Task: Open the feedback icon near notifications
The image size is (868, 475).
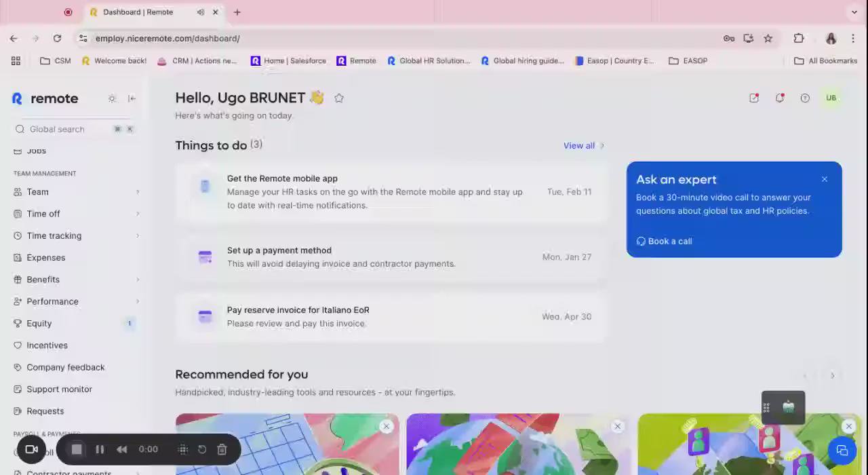Action: pyautogui.click(x=754, y=98)
